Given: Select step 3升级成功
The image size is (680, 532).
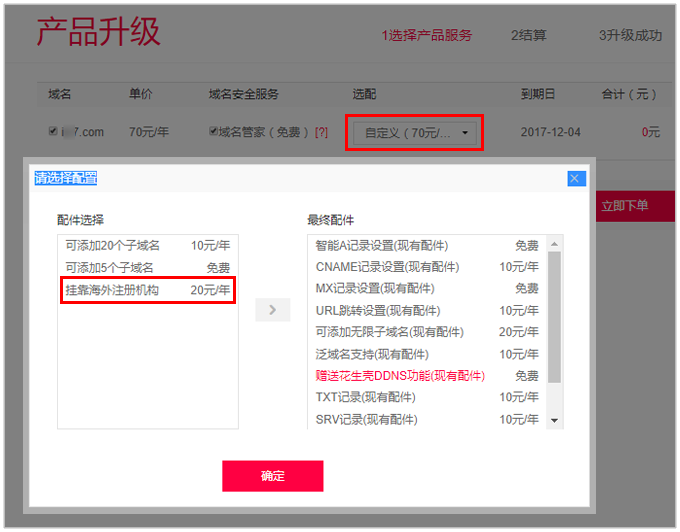Looking at the screenshot, I should pyautogui.click(x=630, y=35).
